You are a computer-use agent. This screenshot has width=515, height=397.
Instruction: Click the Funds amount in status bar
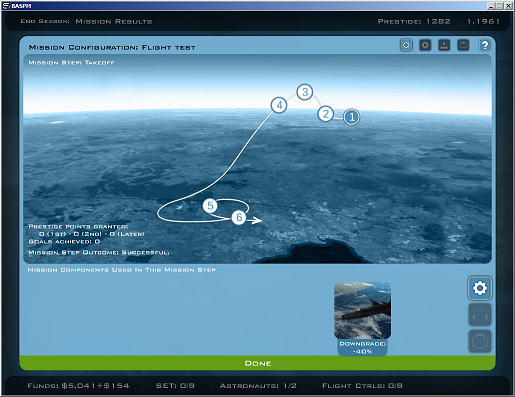click(x=78, y=386)
